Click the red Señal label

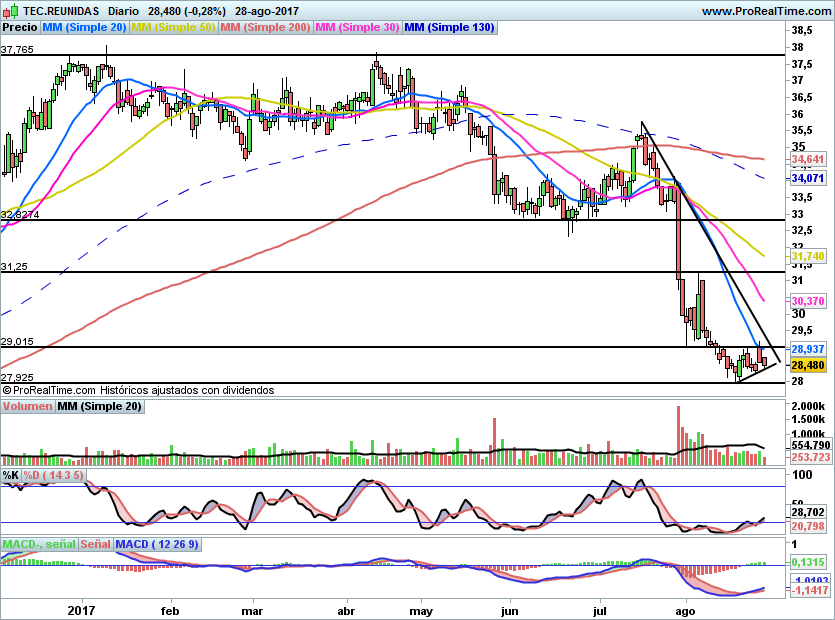click(95, 544)
